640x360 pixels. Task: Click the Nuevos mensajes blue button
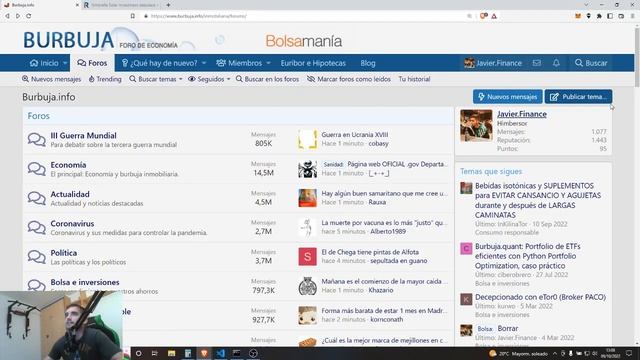(507, 97)
